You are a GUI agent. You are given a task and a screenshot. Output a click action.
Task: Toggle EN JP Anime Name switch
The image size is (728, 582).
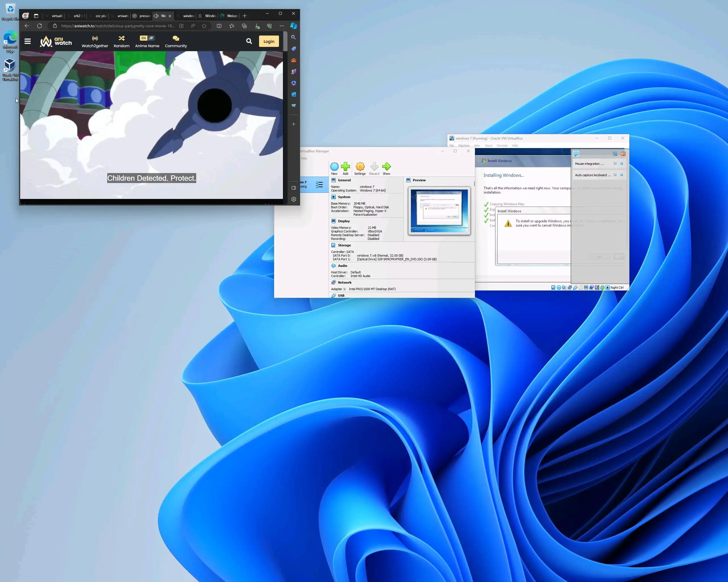pos(147,38)
